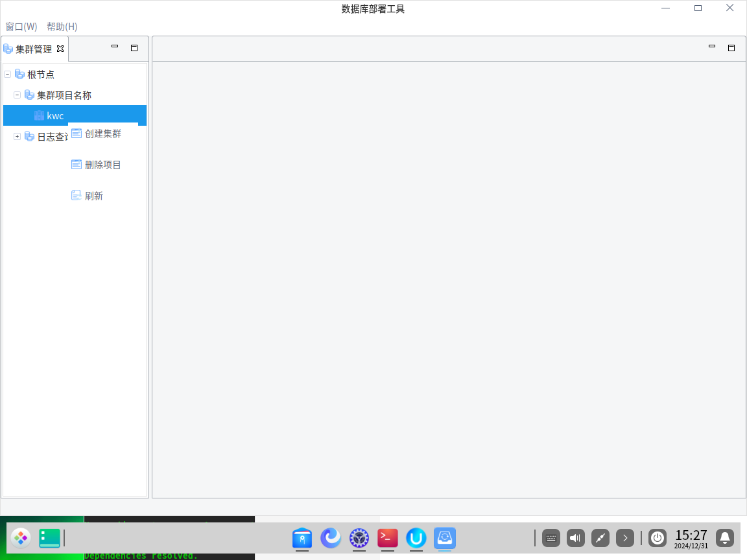Click the taskbar clock showing 15:27
Image resolution: width=747 pixels, height=560 pixels.
(691, 538)
